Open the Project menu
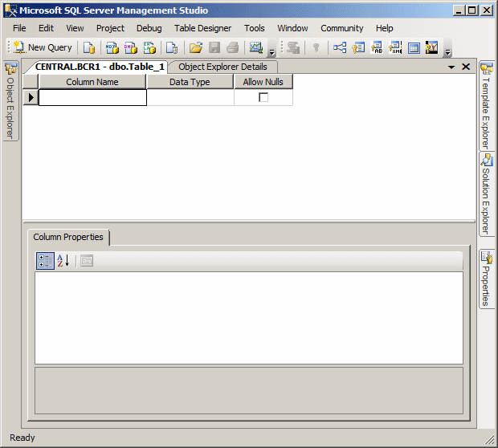Image resolution: width=498 pixels, height=448 pixels. pos(110,28)
